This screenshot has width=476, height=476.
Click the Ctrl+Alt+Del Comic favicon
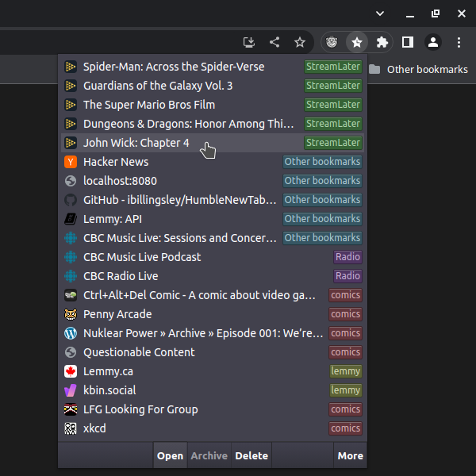(x=71, y=295)
